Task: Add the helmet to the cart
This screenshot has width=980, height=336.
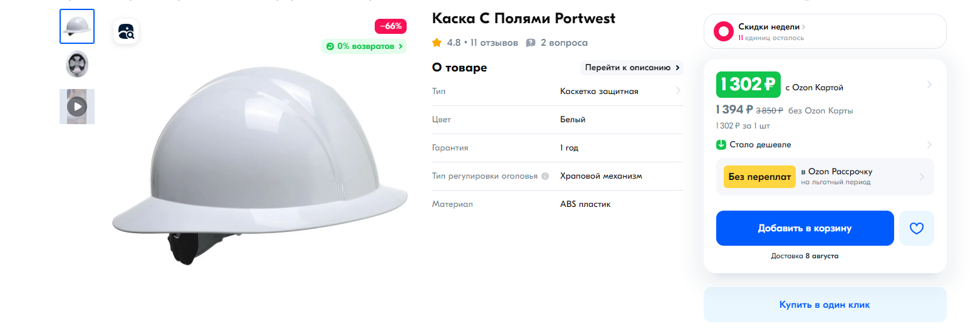Action: coord(805,228)
